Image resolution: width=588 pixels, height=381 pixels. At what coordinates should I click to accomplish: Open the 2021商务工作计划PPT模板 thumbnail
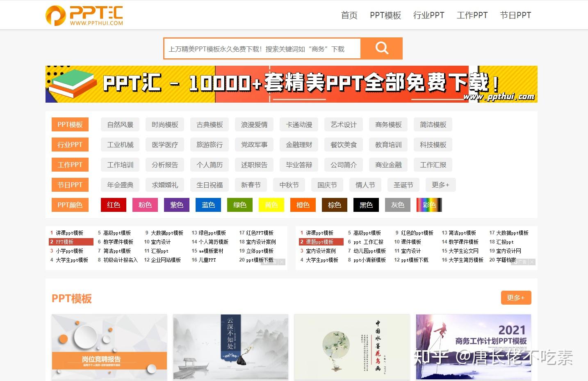473,347
